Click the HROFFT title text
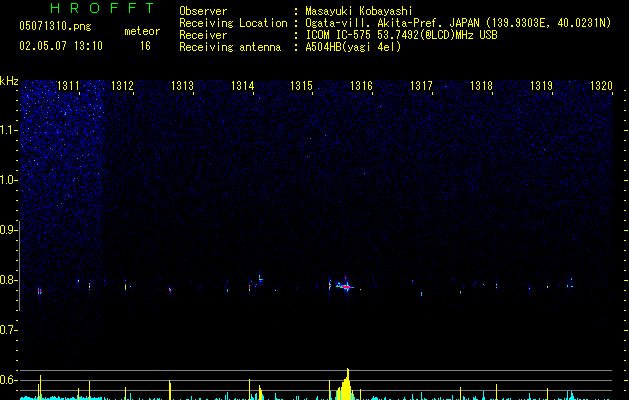Viewport: 629px width, 400px height. 102,8
